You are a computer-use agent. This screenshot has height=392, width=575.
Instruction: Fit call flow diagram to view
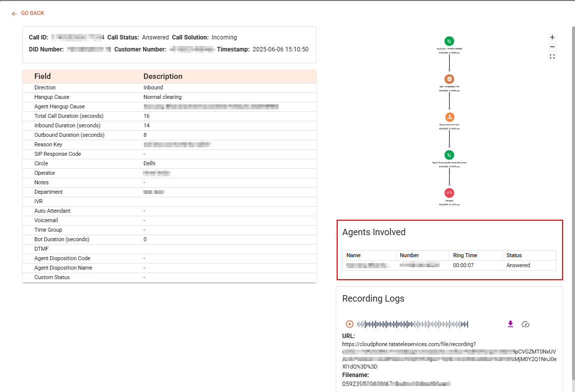[552, 56]
